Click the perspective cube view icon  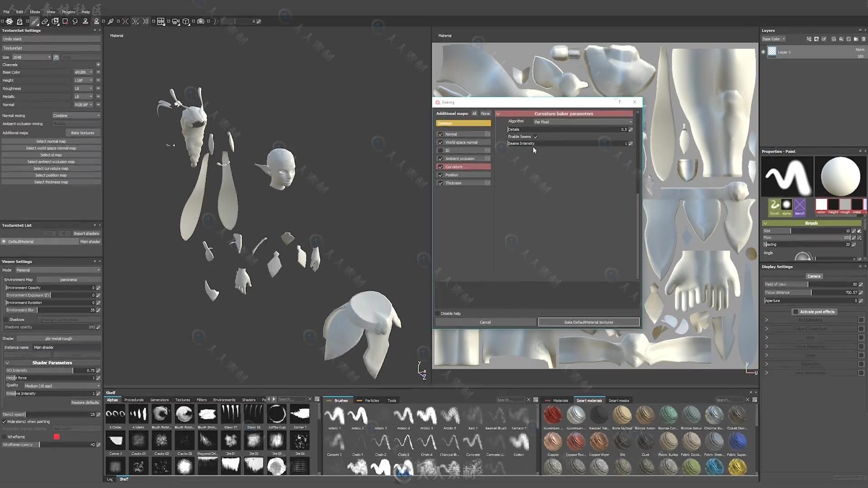(186, 21)
